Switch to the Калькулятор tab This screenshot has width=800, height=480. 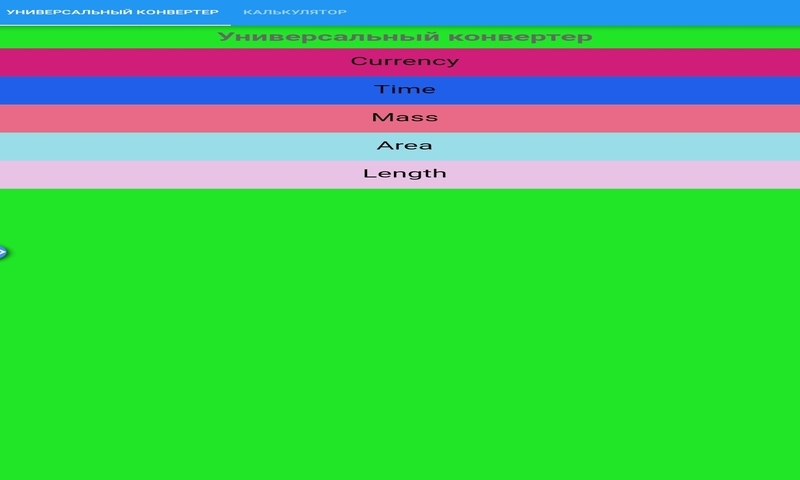tap(295, 12)
